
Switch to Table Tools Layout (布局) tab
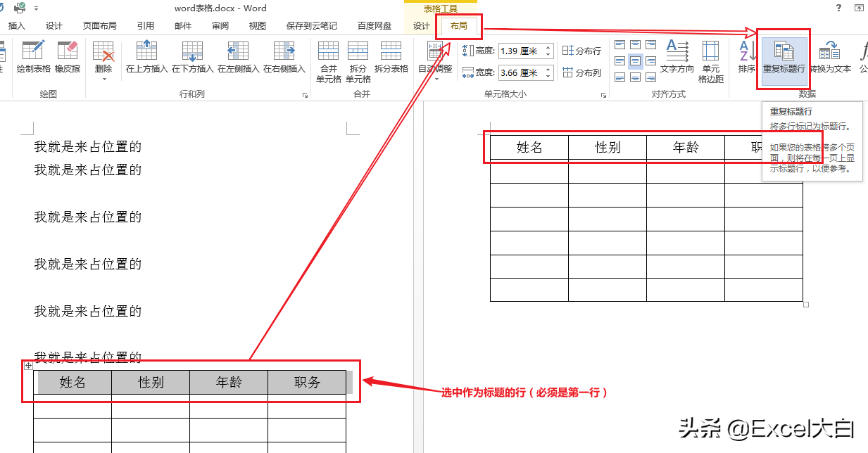(459, 26)
